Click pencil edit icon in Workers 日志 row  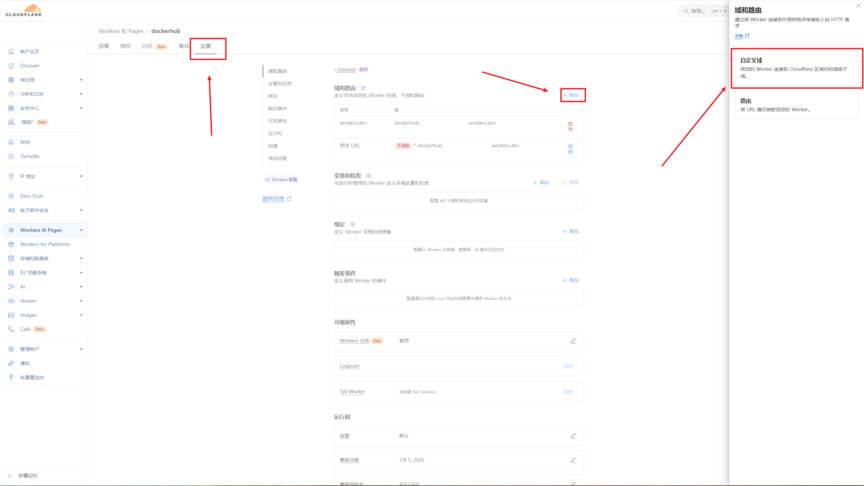point(573,341)
